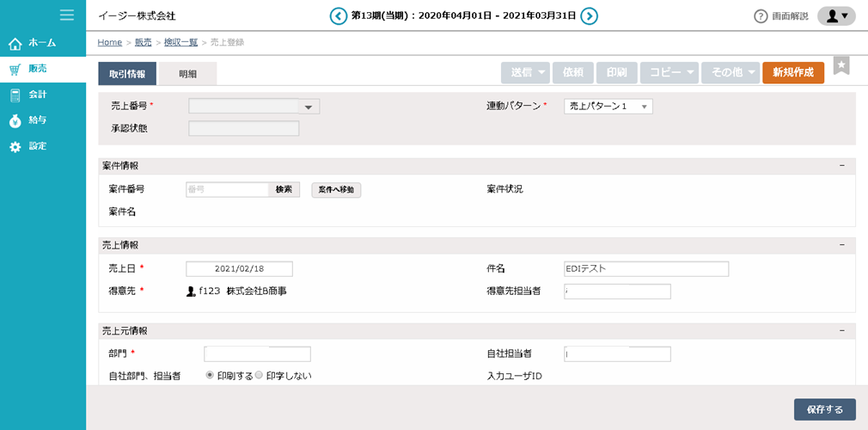Click the 売上日 date field

(239, 268)
